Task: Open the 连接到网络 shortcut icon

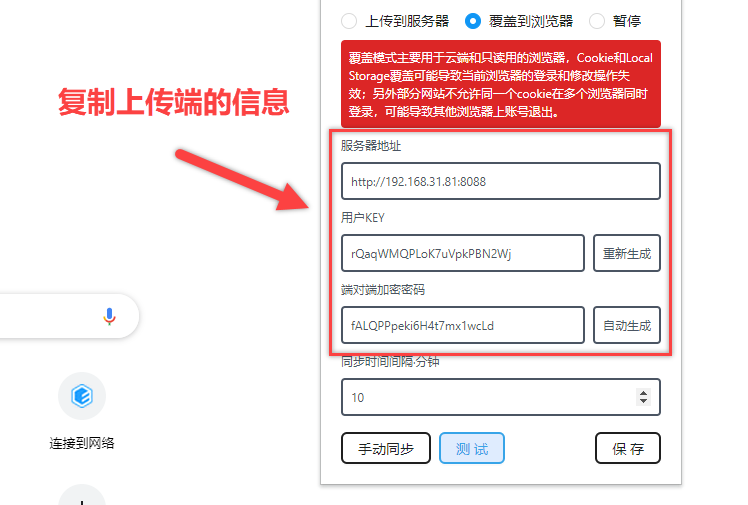Action: point(82,396)
